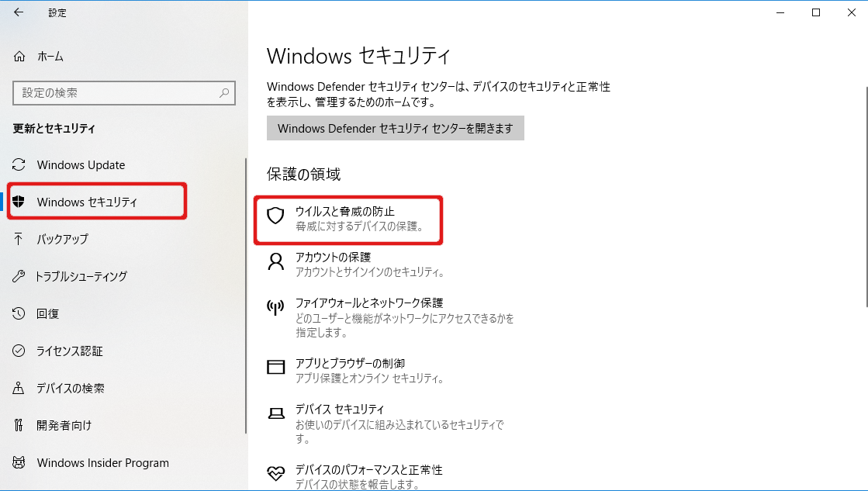
Task: Click the ファイアウォール antenna signal icon
Action: (x=275, y=307)
